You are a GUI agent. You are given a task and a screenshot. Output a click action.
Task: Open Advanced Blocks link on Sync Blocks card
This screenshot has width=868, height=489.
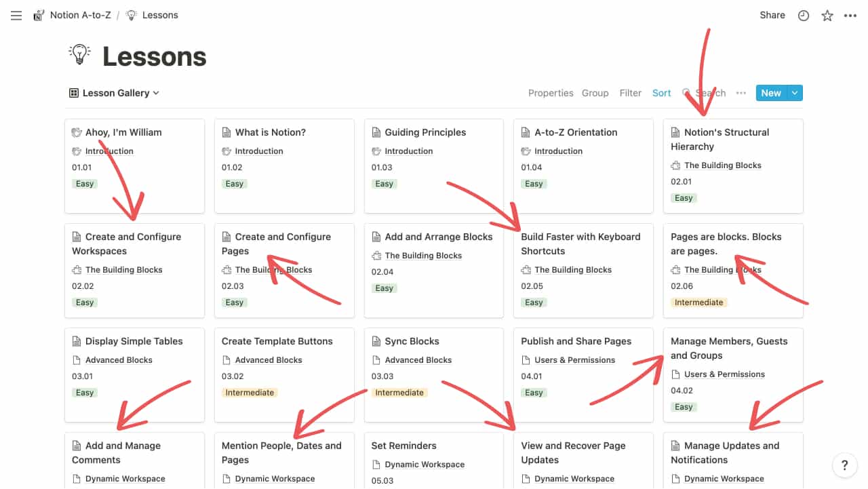pos(418,360)
